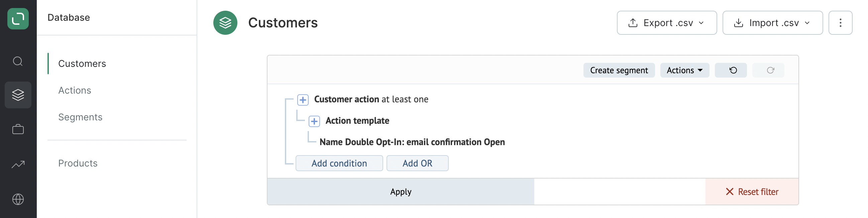Click the Create segment button
Screen dimensions: 868x218
619,70
